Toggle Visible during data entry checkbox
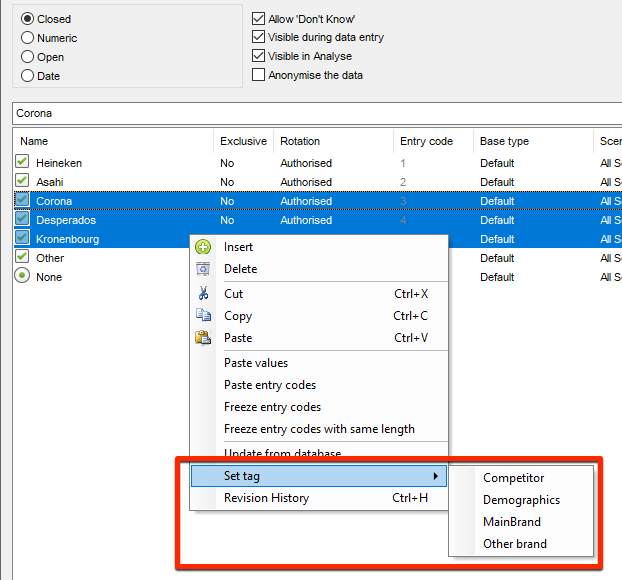The image size is (622, 580). [258, 37]
